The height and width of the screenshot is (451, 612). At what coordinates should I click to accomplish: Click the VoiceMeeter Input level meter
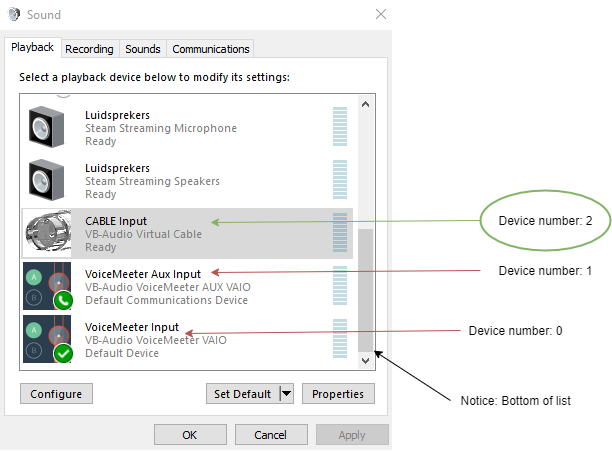pyautogui.click(x=340, y=338)
